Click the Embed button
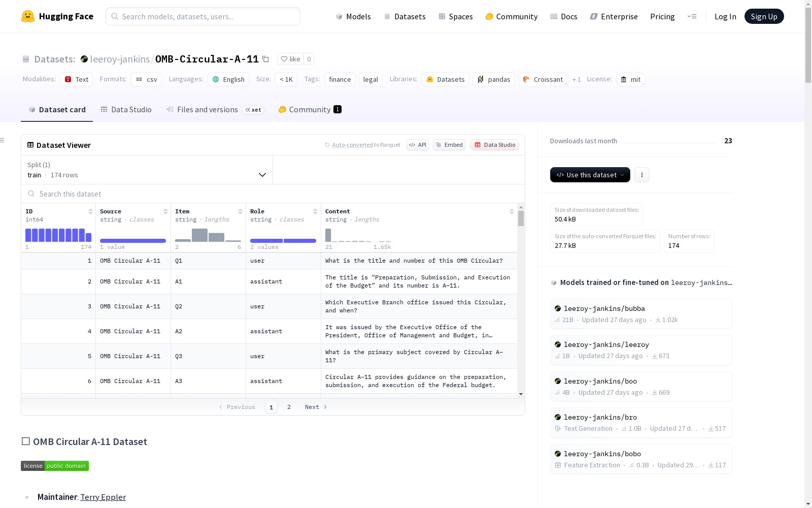Image resolution: width=812 pixels, height=508 pixels. (x=449, y=145)
